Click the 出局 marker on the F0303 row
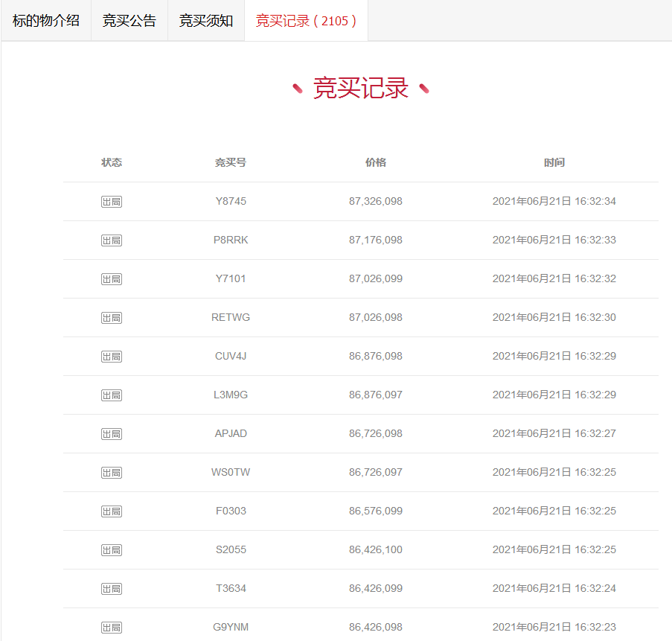 tap(111, 511)
